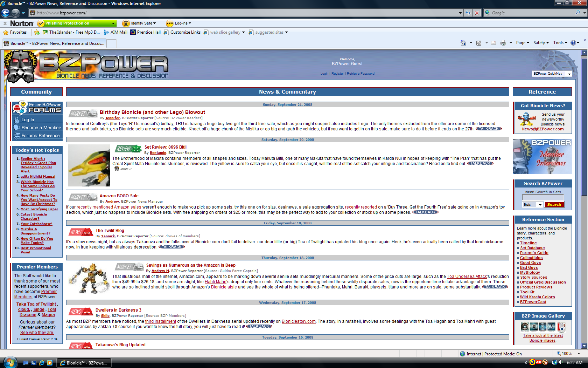Click TALKBACK for the Twilit Blog article

point(171,247)
